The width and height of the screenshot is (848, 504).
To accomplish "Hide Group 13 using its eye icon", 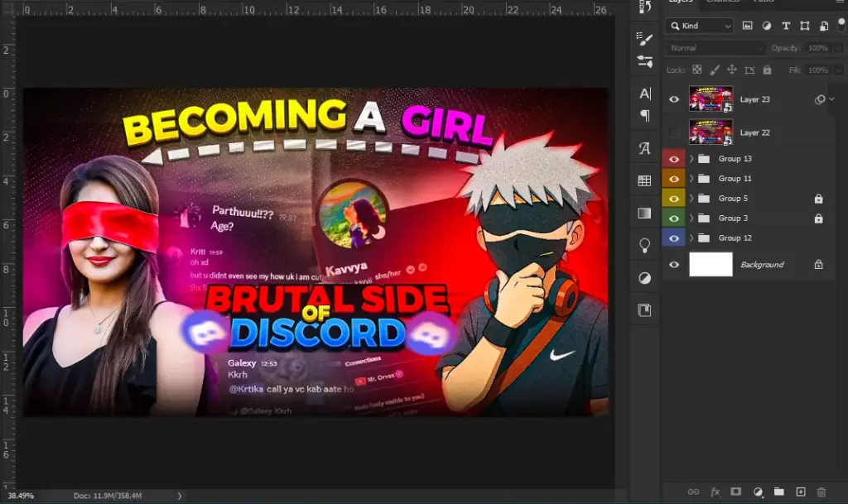I will pos(674,159).
